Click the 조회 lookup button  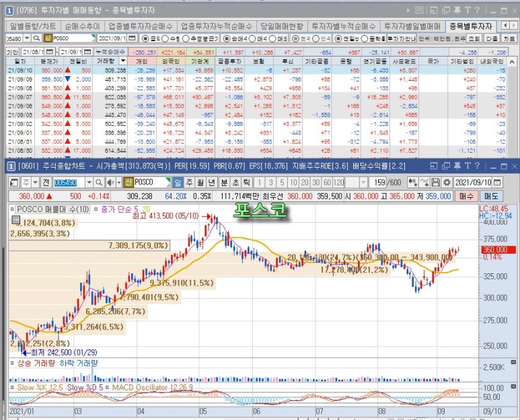point(474,38)
